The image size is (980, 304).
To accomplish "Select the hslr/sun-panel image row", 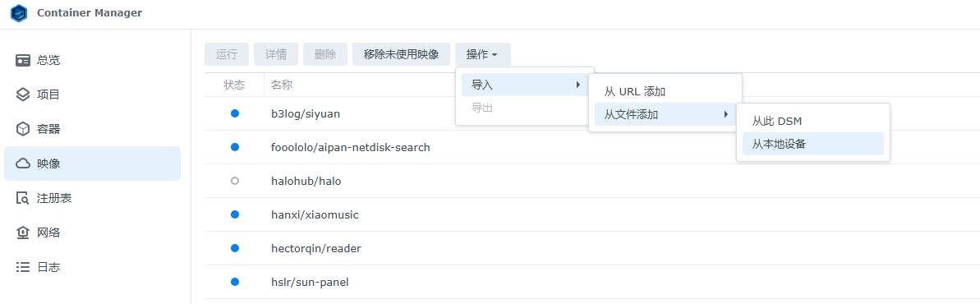I will pos(592,282).
